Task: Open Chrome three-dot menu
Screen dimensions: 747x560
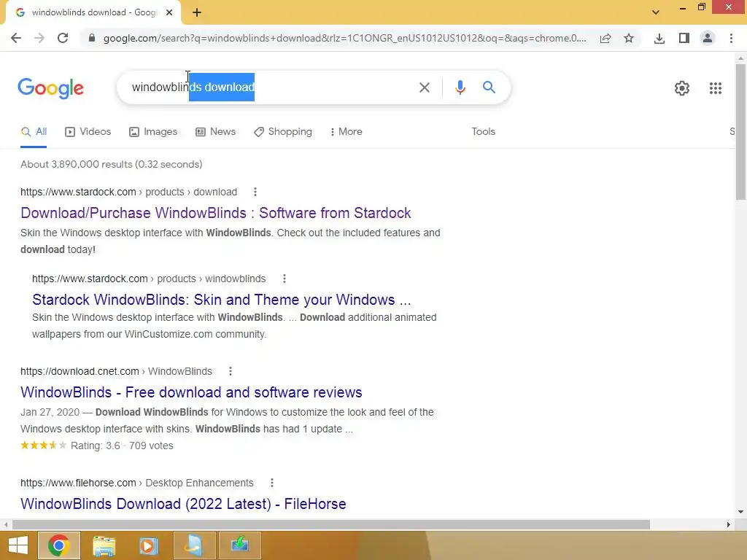Action: tap(731, 38)
